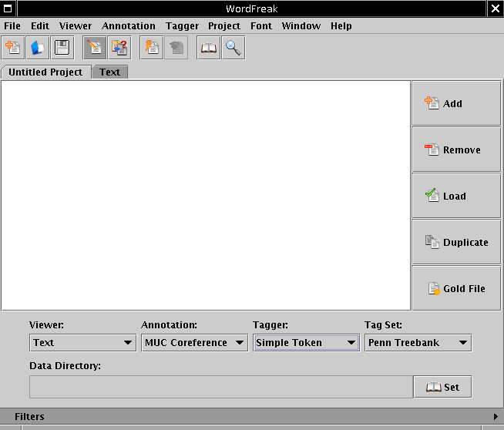Switch to the Text tab
Screen dimensions: 504x430
[110, 72]
